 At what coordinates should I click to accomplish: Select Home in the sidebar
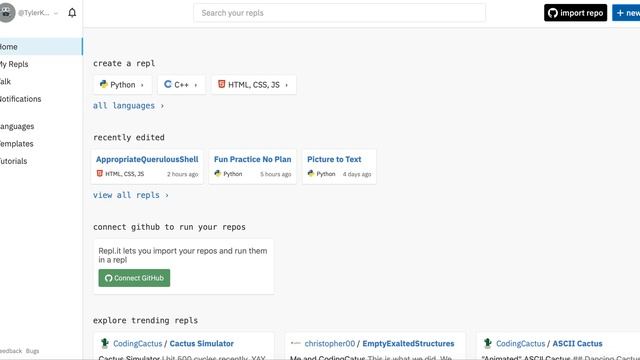(x=41, y=47)
